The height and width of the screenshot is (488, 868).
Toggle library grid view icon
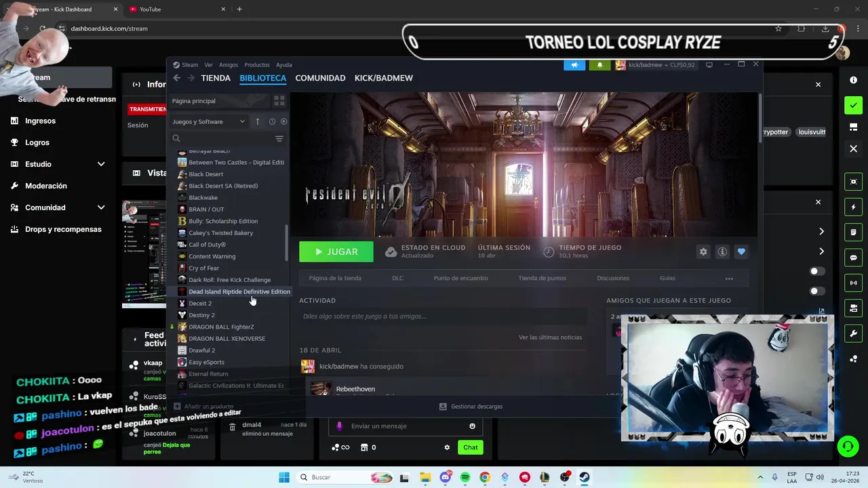pos(279,101)
